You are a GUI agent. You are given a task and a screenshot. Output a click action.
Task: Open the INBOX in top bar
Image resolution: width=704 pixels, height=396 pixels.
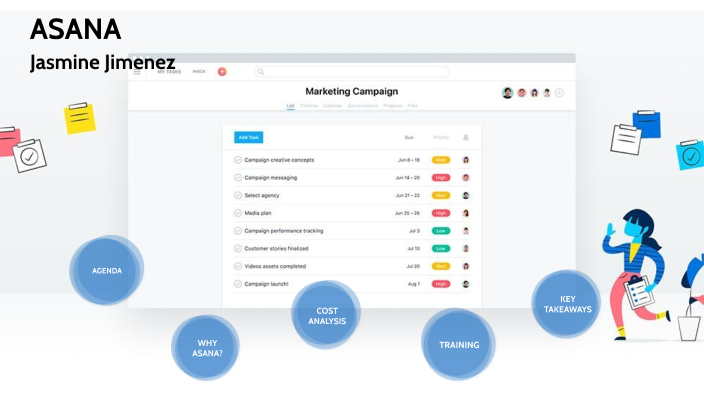click(199, 71)
